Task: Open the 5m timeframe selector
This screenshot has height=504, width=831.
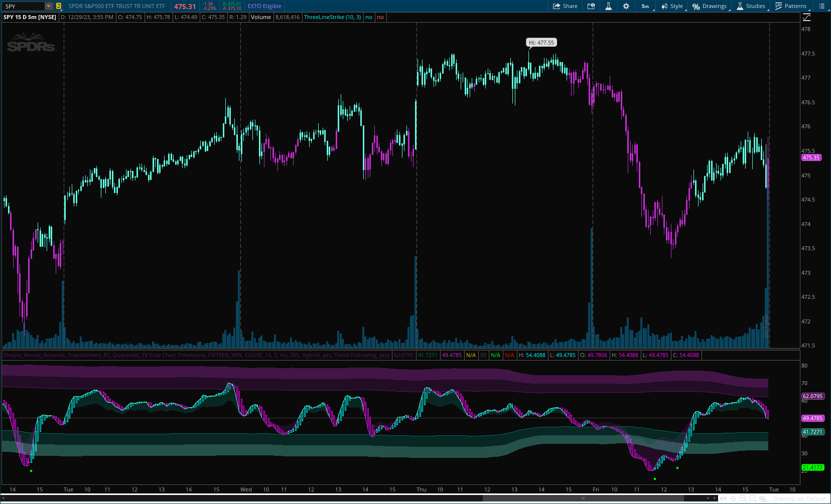Action: point(646,6)
